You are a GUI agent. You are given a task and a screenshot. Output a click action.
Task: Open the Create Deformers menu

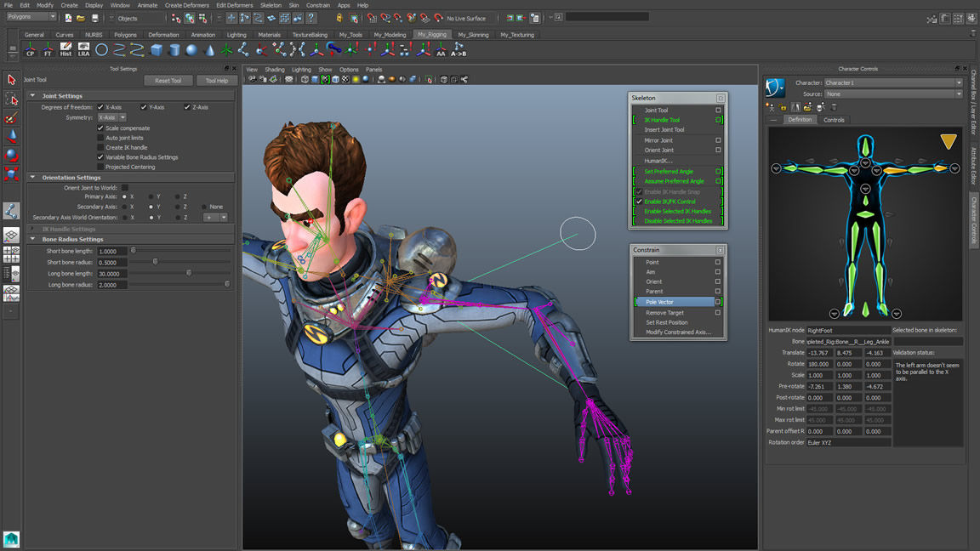click(187, 5)
